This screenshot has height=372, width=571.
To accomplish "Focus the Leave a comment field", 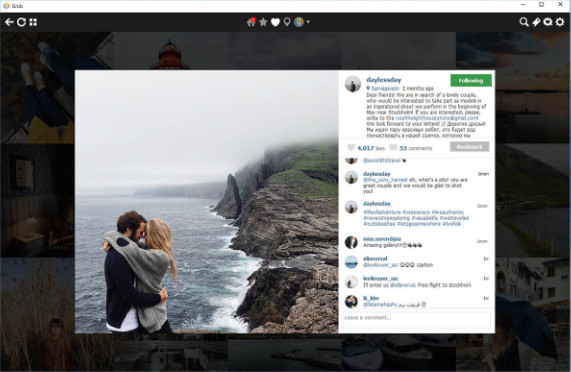I will click(x=416, y=319).
